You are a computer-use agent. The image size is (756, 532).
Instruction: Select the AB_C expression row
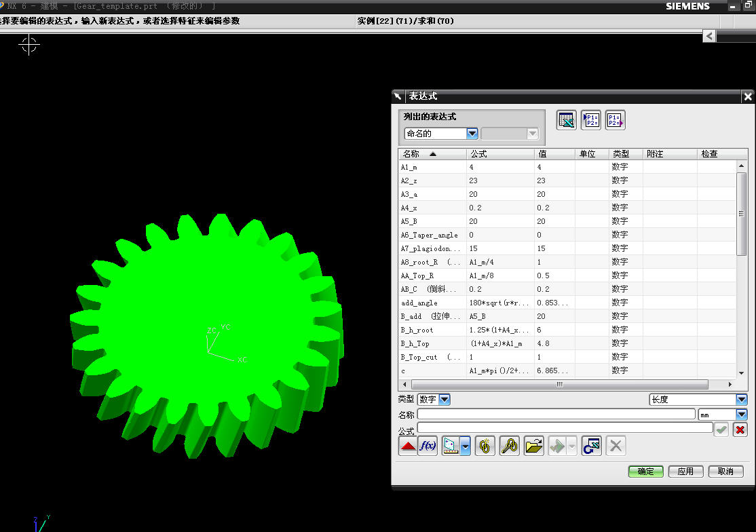pyautogui.click(x=567, y=288)
